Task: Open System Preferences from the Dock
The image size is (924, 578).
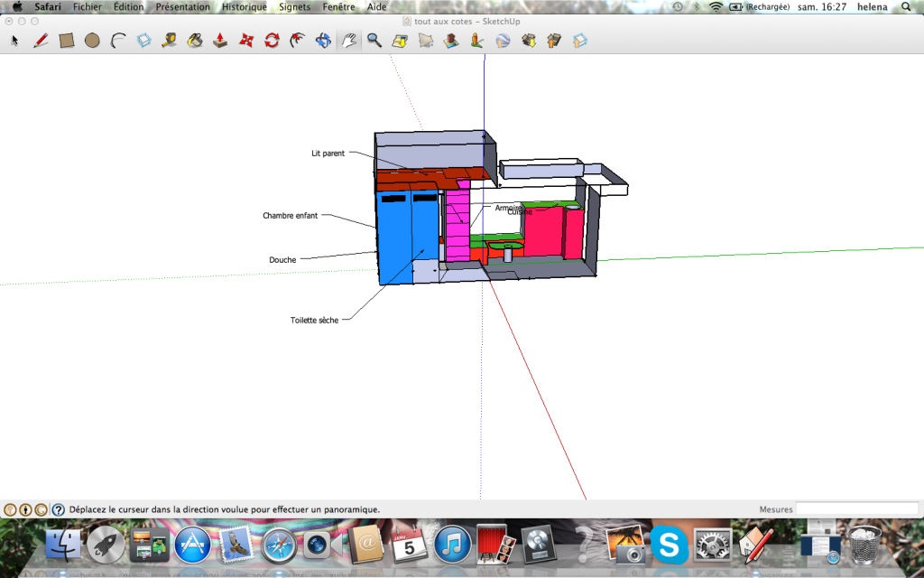Action: (x=713, y=544)
